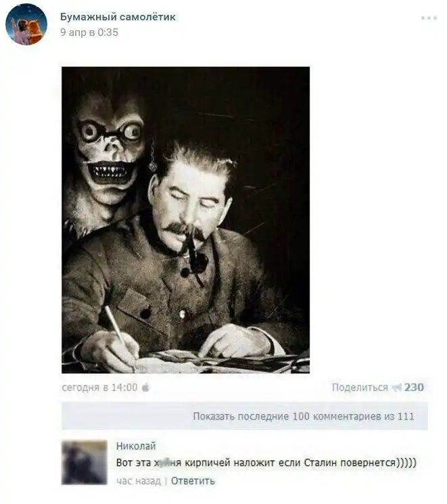
Task: Open commenter Николай's blurred avatar
Action: coord(85,463)
